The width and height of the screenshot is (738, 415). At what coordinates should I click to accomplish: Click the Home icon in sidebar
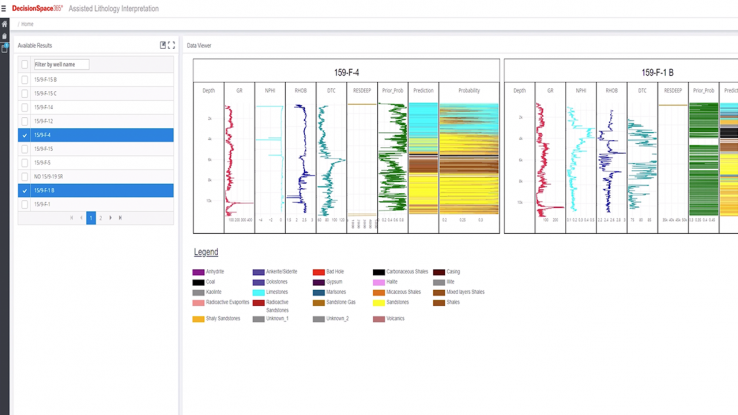click(x=4, y=24)
